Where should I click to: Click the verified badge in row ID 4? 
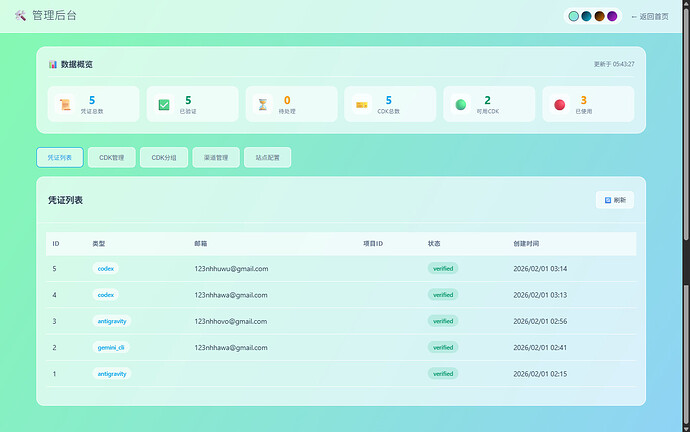[443, 295]
